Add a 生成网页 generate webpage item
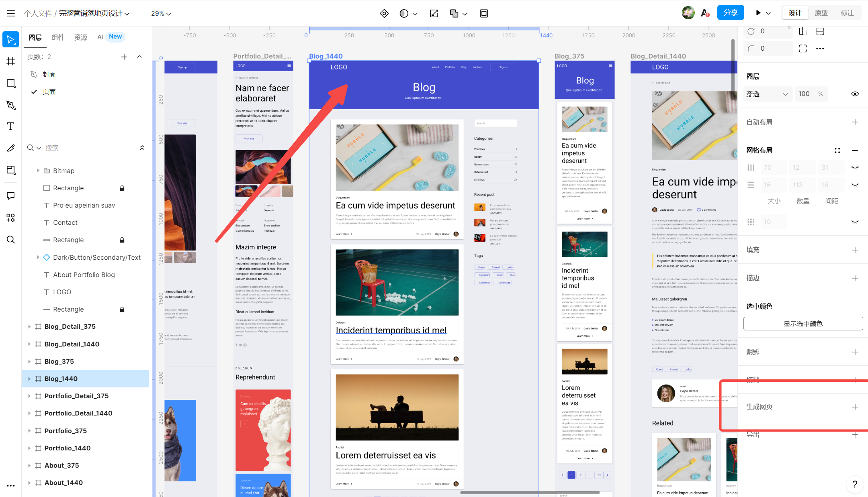Image resolution: width=868 pixels, height=497 pixels. [855, 407]
